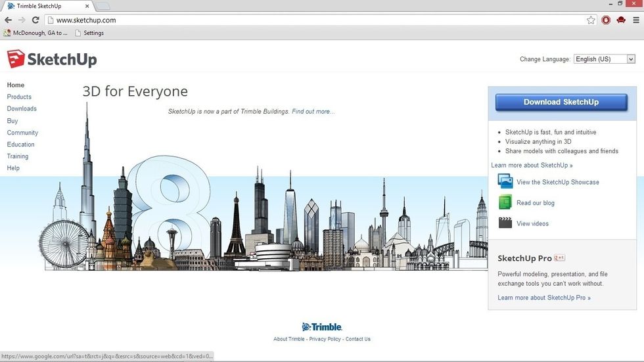The width and height of the screenshot is (644, 362).
Task: Click the browser back arrow
Action: click(8, 20)
